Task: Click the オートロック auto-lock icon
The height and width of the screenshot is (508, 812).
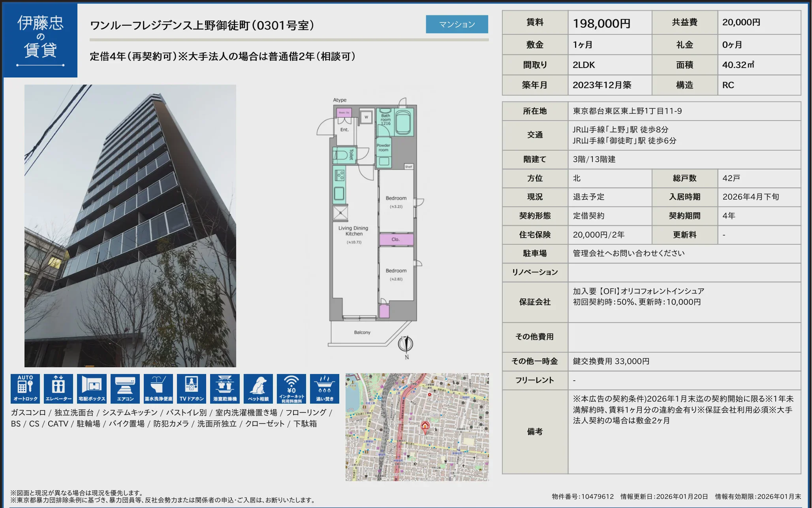Action: click(25, 388)
